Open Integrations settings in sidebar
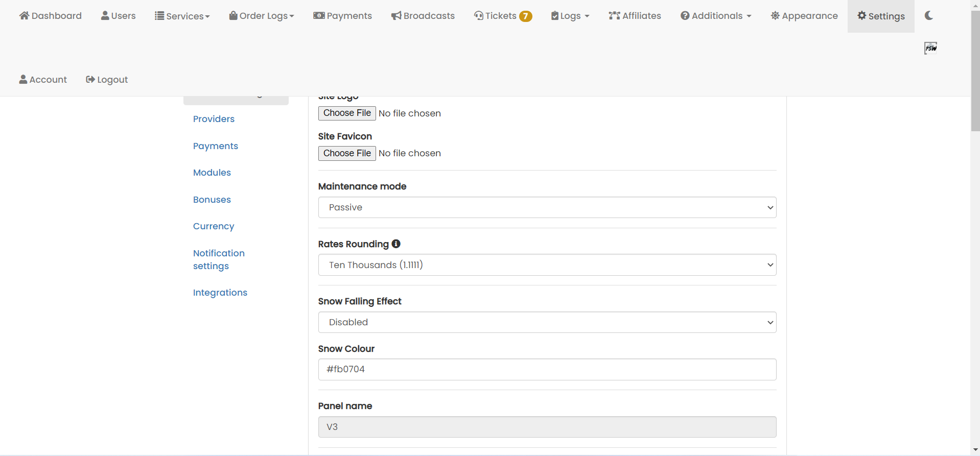The width and height of the screenshot is (980, 456). (220, 293)
